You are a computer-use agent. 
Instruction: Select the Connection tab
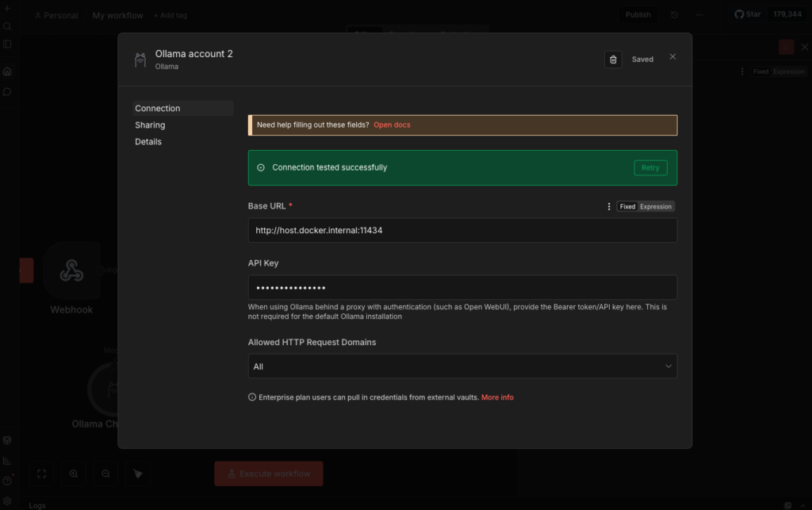(158, 109)
